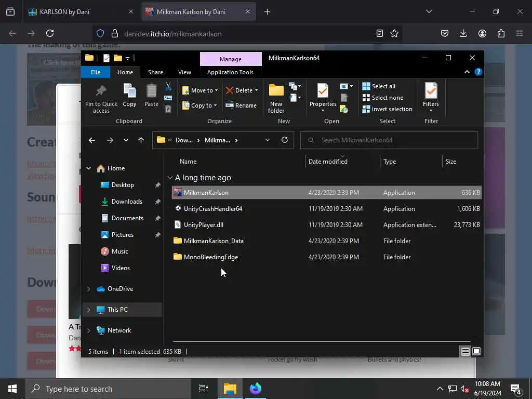Click Pin to Quick access in ribbon

point(101,99)
